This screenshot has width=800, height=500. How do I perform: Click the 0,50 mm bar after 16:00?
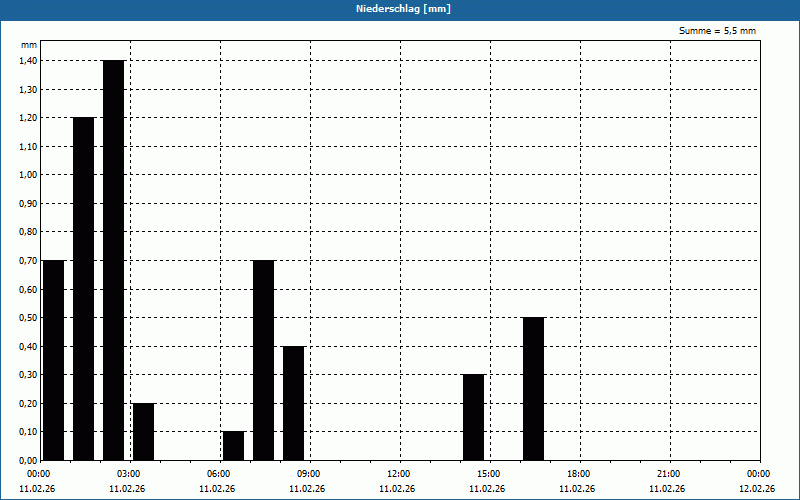pos(534,389)
